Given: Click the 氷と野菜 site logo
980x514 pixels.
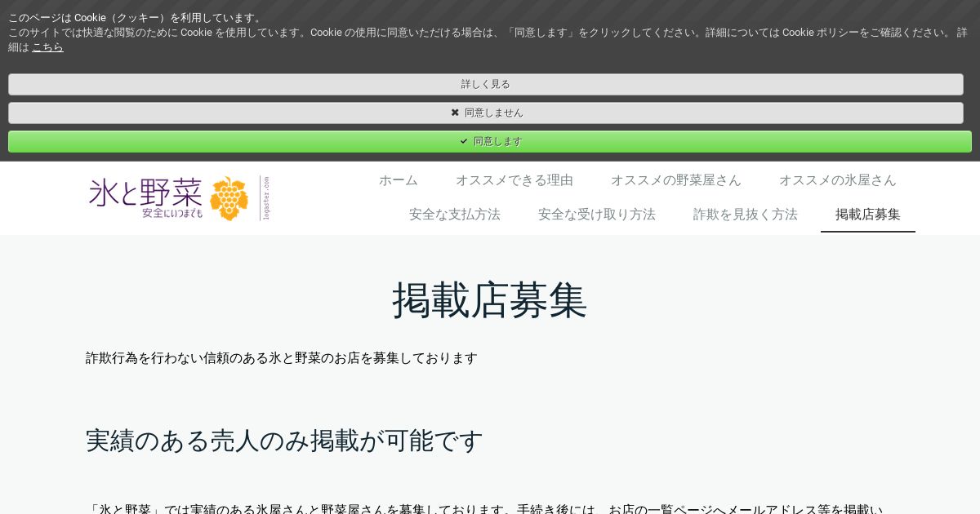Looking at the screenshot, I should tap(180, 197).
